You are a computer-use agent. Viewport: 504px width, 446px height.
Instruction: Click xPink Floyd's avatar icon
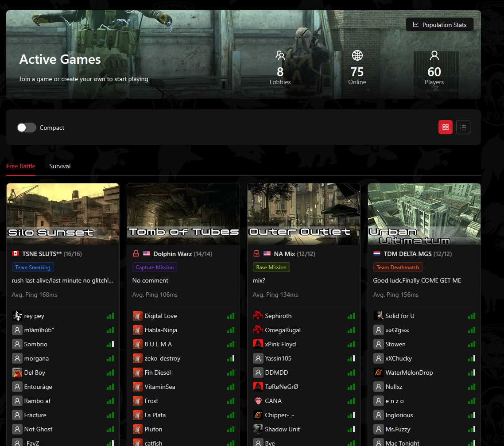click(x=258, y=344)
